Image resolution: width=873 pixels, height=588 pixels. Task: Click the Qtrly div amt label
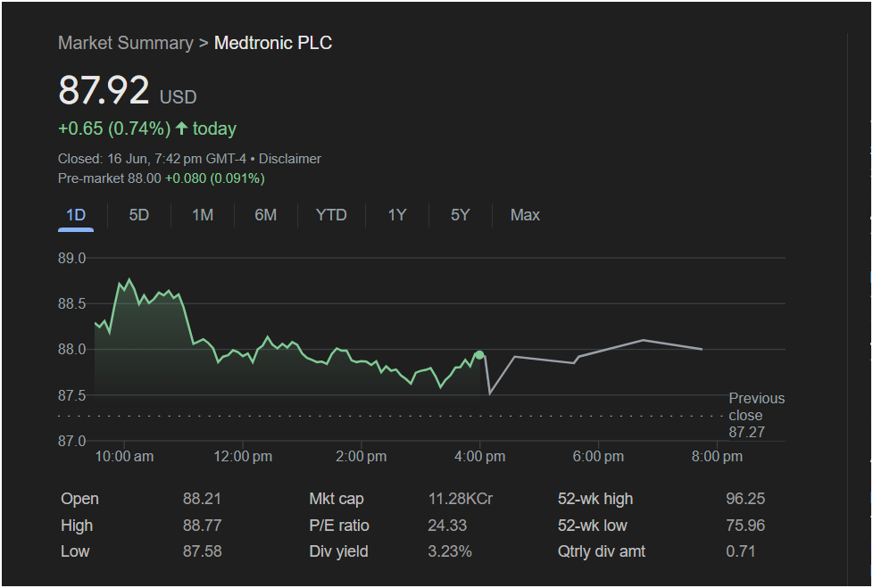click(x=602, y=551)
